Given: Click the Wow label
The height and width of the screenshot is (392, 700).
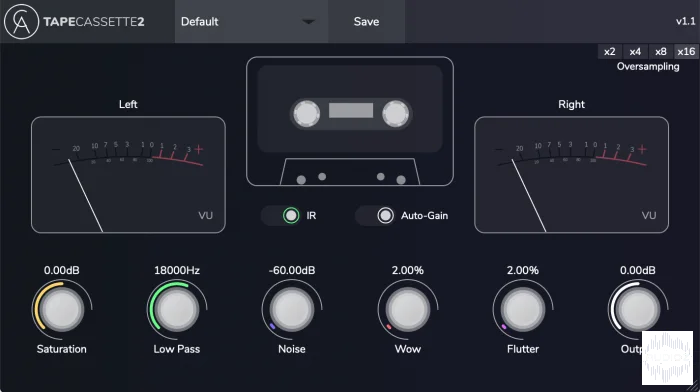Looking at the screenshot, I should pyautogui.click(x=408, y=349).
